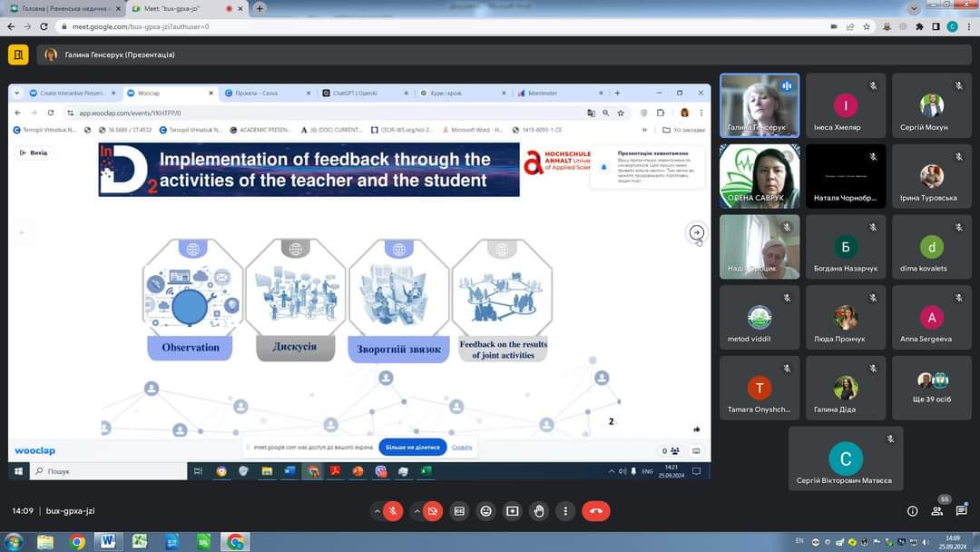Bookmark this Meet page star

pyautogui.click(x=867, y=26)
